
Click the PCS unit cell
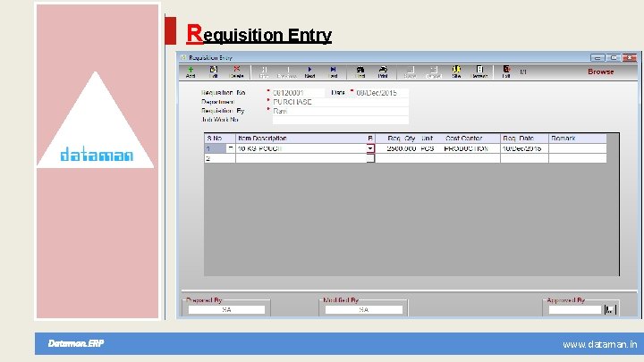428,148
